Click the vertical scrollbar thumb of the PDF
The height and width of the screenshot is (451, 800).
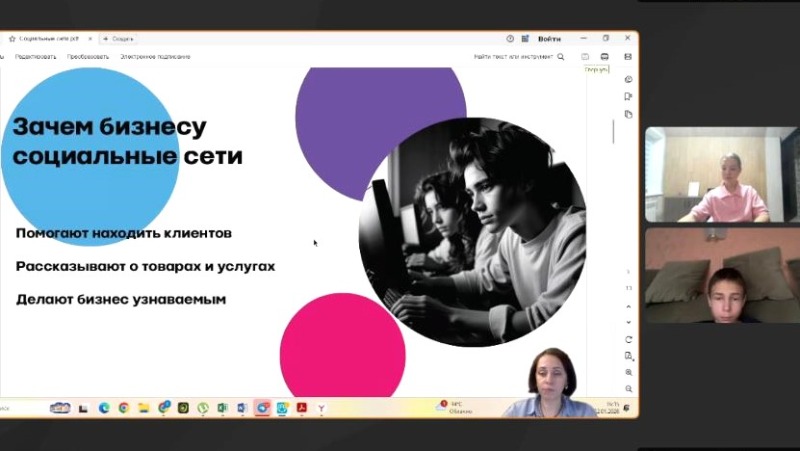click(x=613, y=132)
